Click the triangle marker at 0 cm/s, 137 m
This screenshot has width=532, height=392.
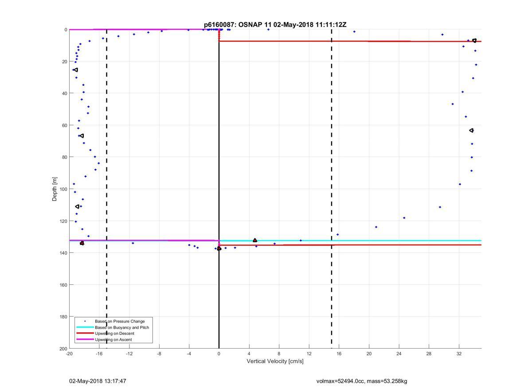(219, 248)
